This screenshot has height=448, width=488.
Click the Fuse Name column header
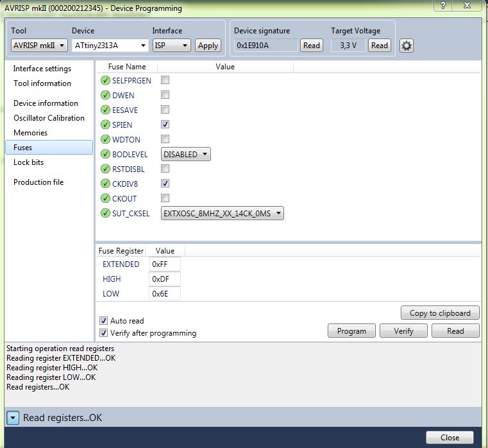tap(127, 67)
